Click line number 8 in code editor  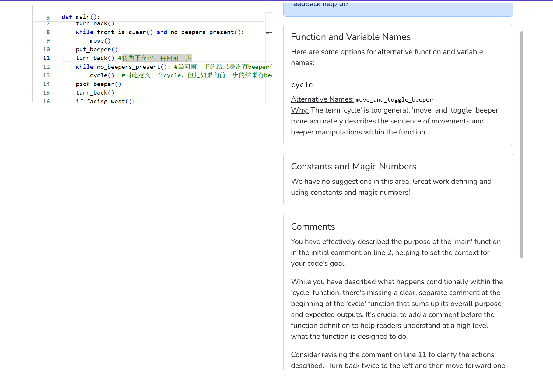pos(48,32)
